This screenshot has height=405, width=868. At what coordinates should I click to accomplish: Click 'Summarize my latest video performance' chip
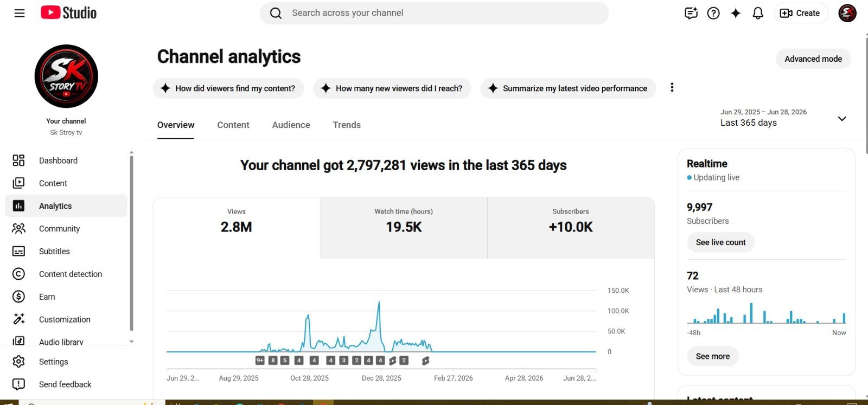click(568, 88)
